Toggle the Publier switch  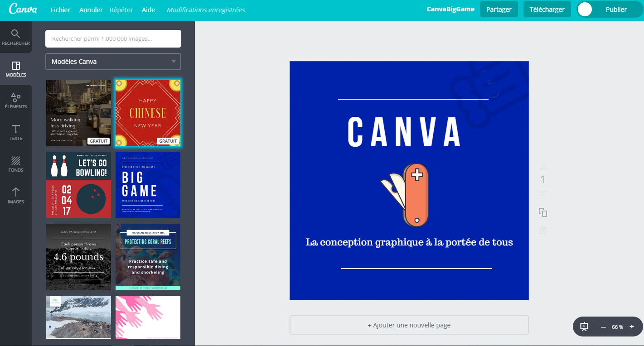pyautogui.click(x=609, y=10)
